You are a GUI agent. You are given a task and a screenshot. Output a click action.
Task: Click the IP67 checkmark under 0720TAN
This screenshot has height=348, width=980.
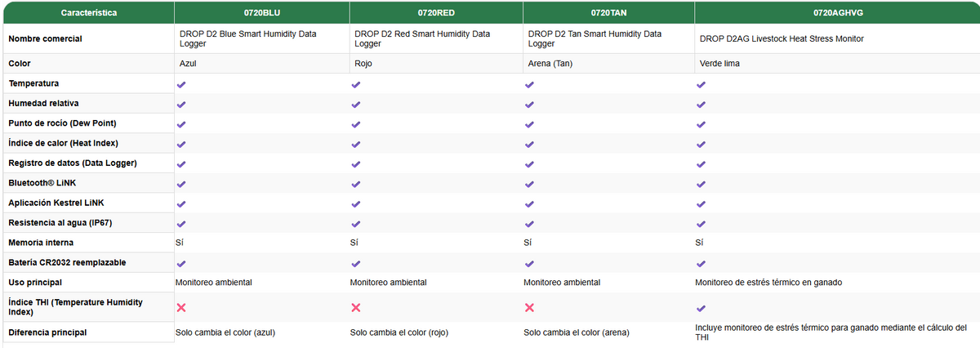(x=529, y=224)
